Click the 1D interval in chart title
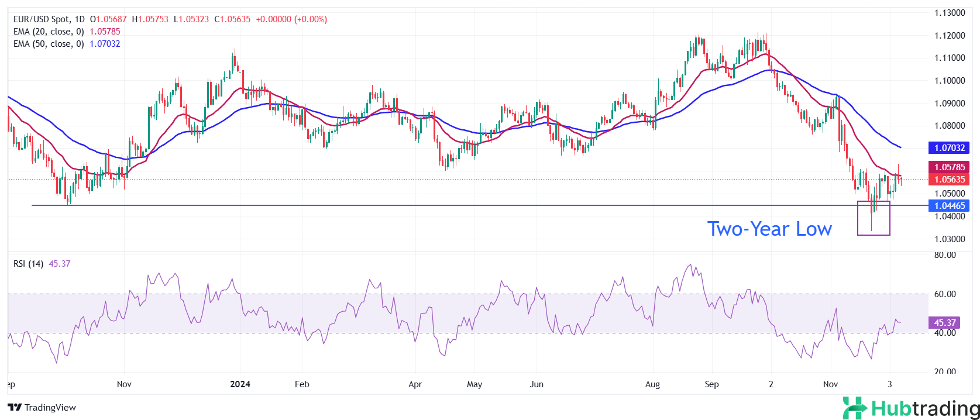The height and width of the screenshot is (420, 980). [x=80, y=19]
